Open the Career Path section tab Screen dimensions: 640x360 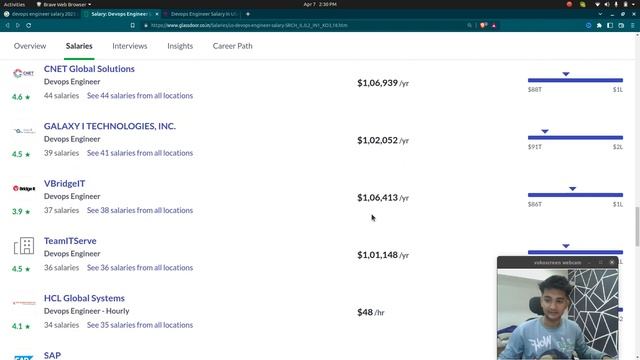pyautogui.click(x=233, y=46)
